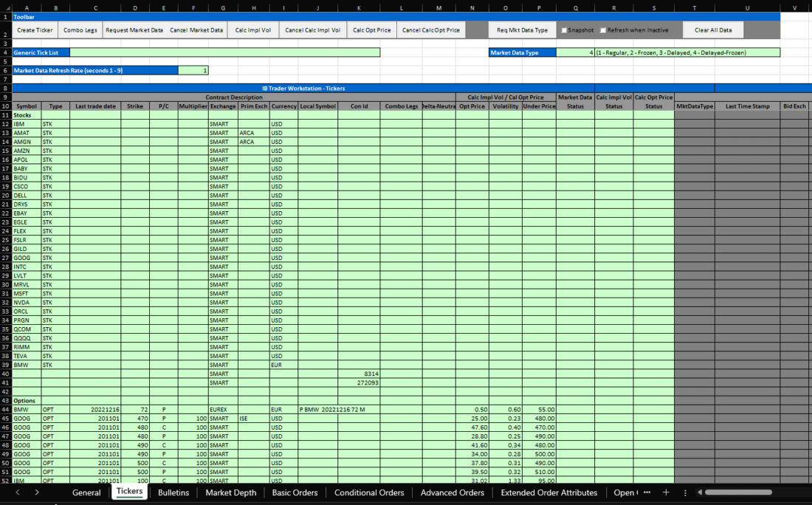Open the vertical ellipsis overflow icon
This screenshot has height=505, width=812.
687,492
